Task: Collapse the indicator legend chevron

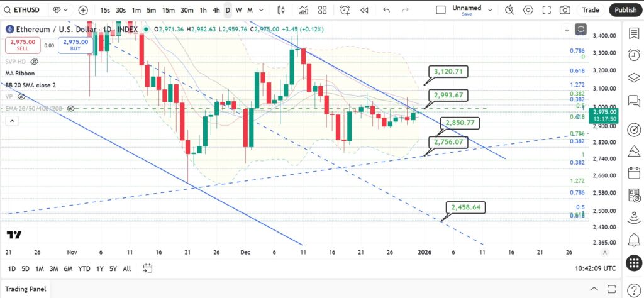Action: pos(12,121)
